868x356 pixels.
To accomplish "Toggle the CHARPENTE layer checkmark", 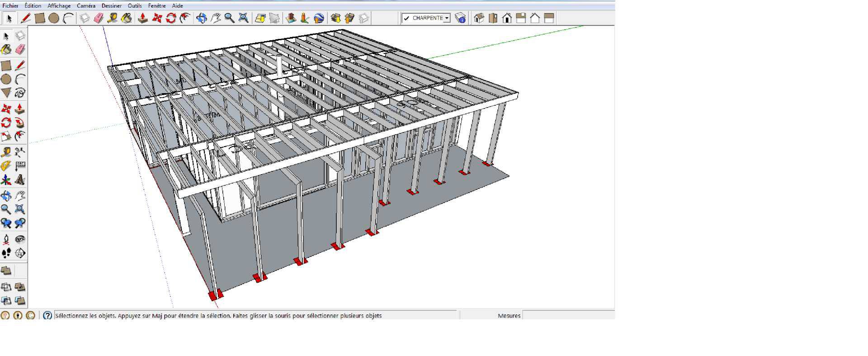I will coord(406,18).
